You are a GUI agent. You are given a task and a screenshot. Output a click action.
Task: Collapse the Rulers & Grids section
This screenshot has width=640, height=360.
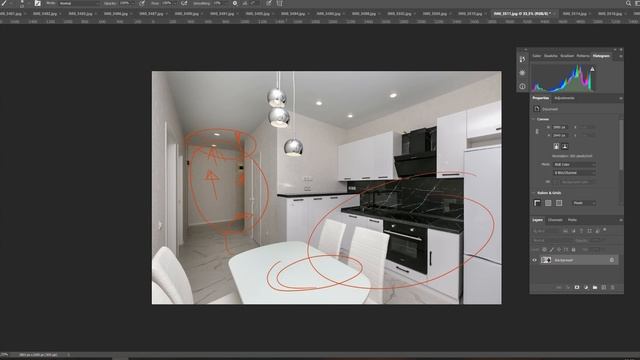pos(533,193)
